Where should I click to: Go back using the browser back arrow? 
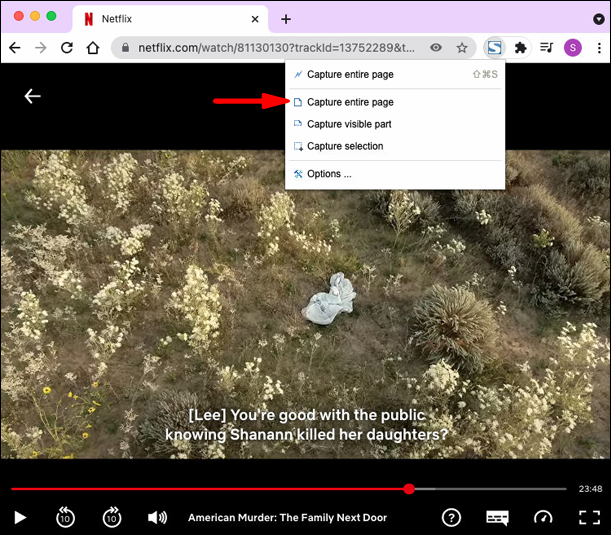click(x=15, y=48)
